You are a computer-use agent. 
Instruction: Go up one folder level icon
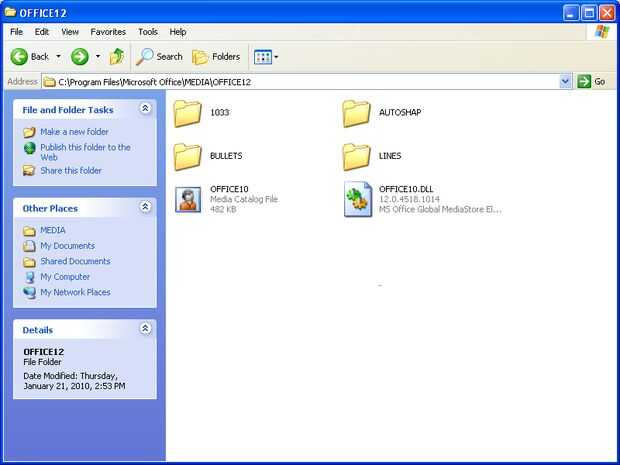pos(117,57)
